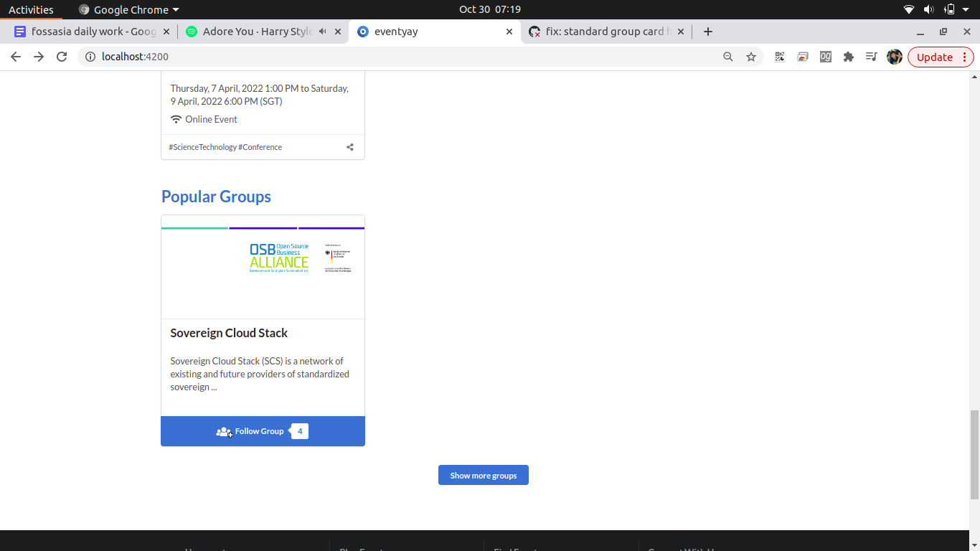Viewport: 980px width, 551px height.
Task: Open the Chrome remote desktop extension icon
Action: pyautogui.click(x=803, y=57)
